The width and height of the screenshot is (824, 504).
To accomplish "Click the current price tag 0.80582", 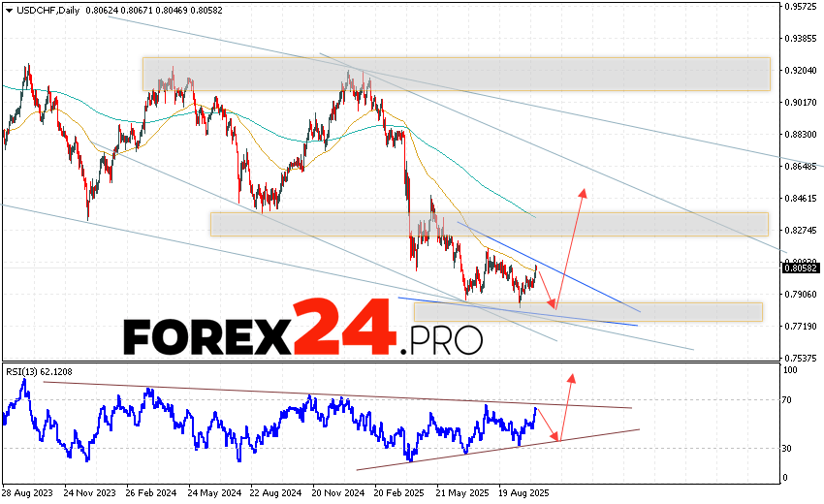I will pyautogui.click(x=801, y=268).
